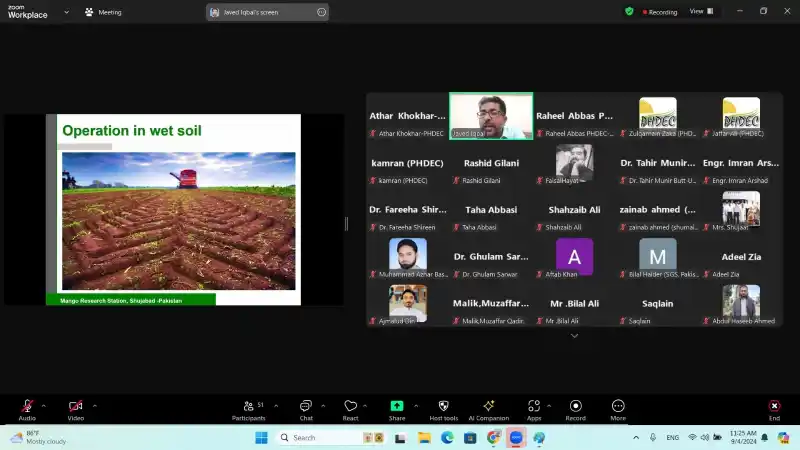800x450 pixels.
Task: Unmute microphone with the Audio button
Action: pos(27,408)
